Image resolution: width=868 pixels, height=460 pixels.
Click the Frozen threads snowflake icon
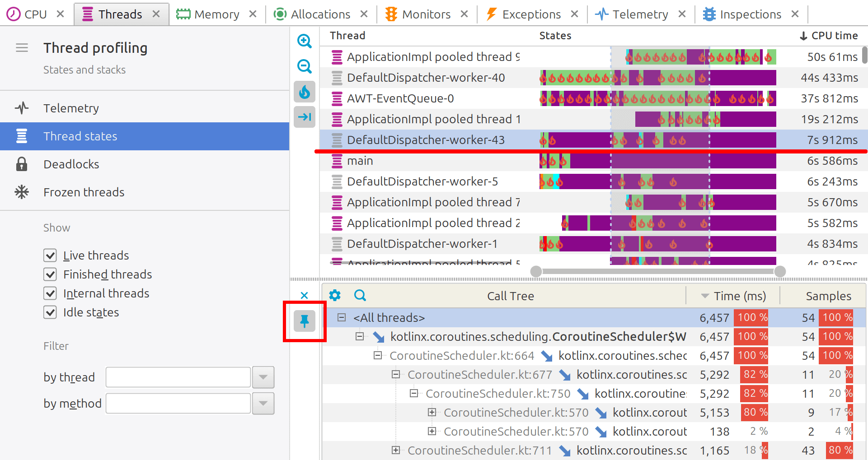(x=22, y=192)
